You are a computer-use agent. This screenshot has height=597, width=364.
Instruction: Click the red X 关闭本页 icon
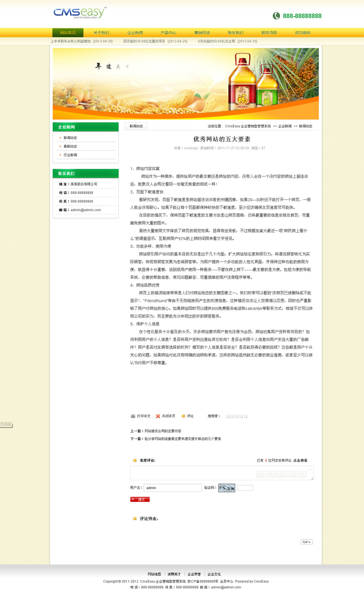(x=158, y=416)
